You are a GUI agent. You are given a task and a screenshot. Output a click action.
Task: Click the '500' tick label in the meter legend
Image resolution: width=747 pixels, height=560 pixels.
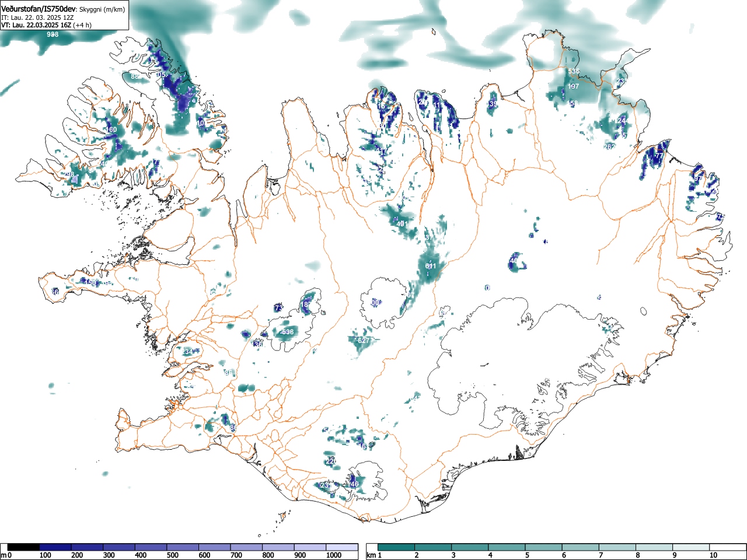pos(172,555)
